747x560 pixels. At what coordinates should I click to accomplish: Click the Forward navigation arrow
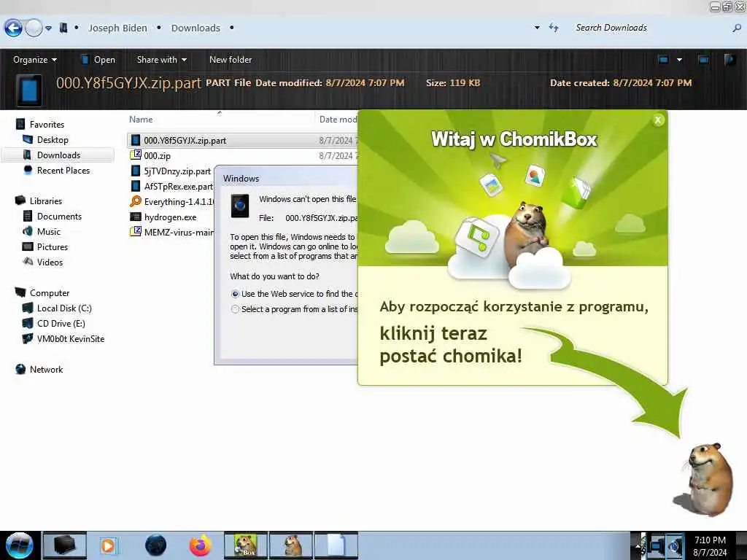(x=34, y=28)
